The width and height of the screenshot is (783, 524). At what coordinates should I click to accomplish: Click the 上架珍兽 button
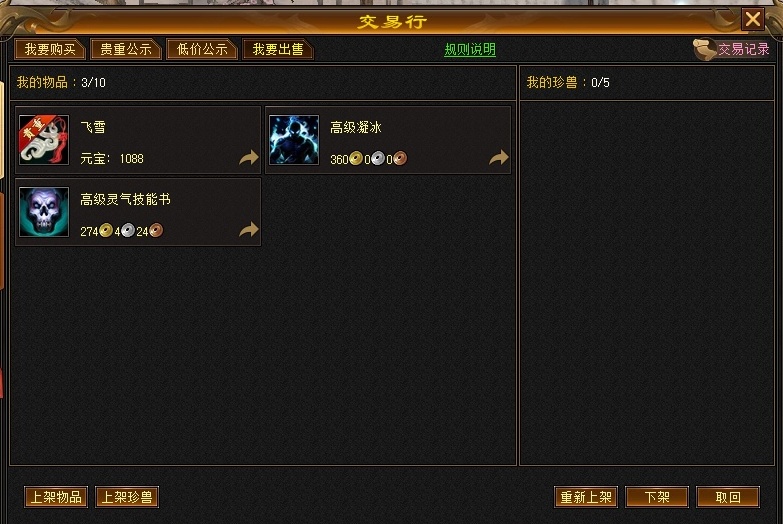pos(127,497)
